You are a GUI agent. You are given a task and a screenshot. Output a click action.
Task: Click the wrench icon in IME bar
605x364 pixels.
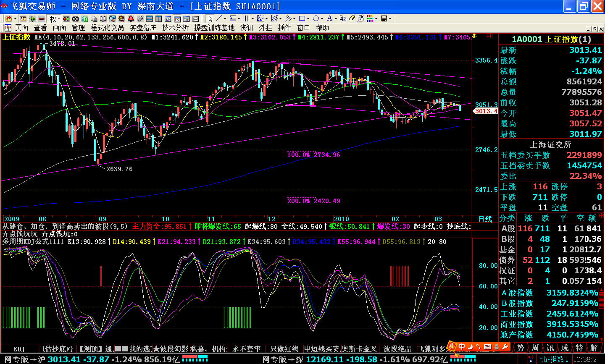tap(505, 347)
